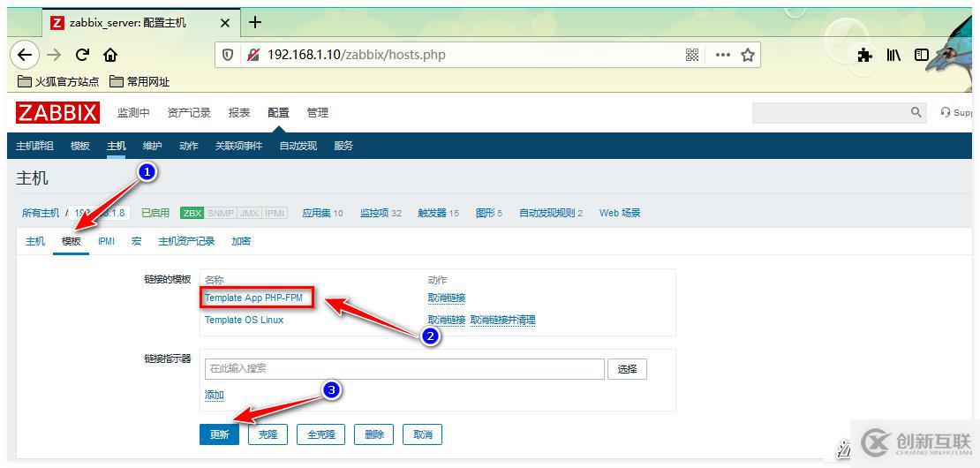Open the library bookshelf icon

pos(893,55)
